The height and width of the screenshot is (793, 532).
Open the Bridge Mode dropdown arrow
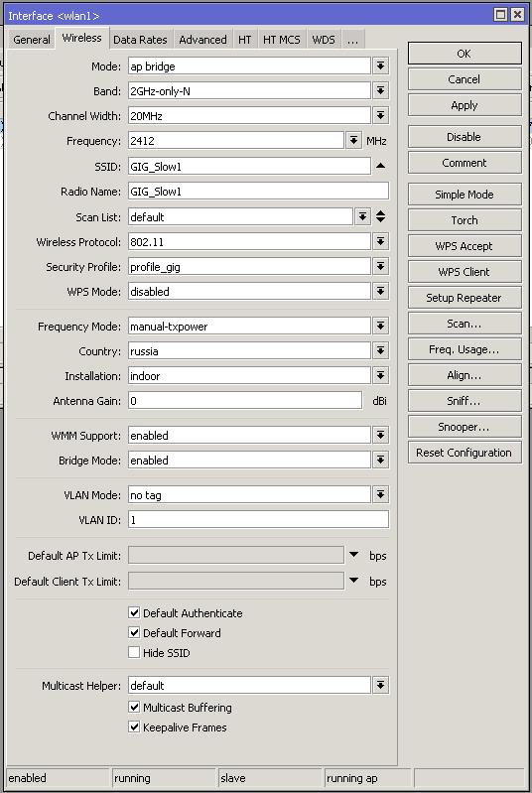(381, 460)
